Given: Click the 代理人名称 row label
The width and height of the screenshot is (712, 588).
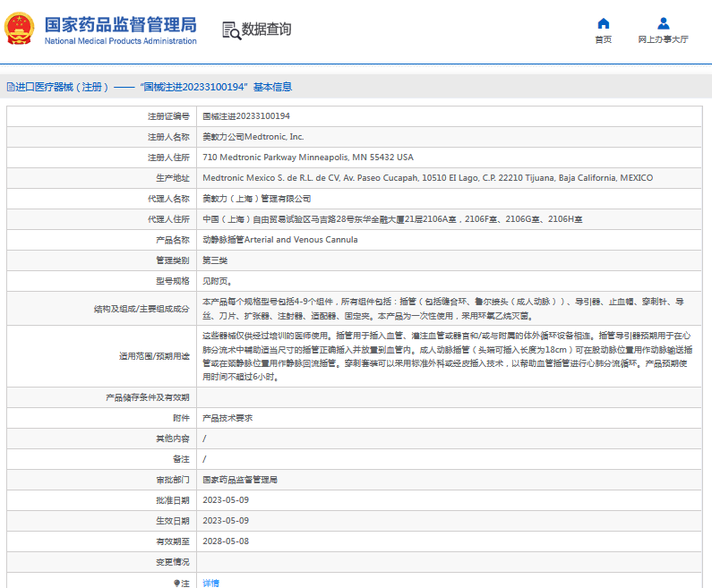Looking at the screenshot, I should (x=168, y=199).
